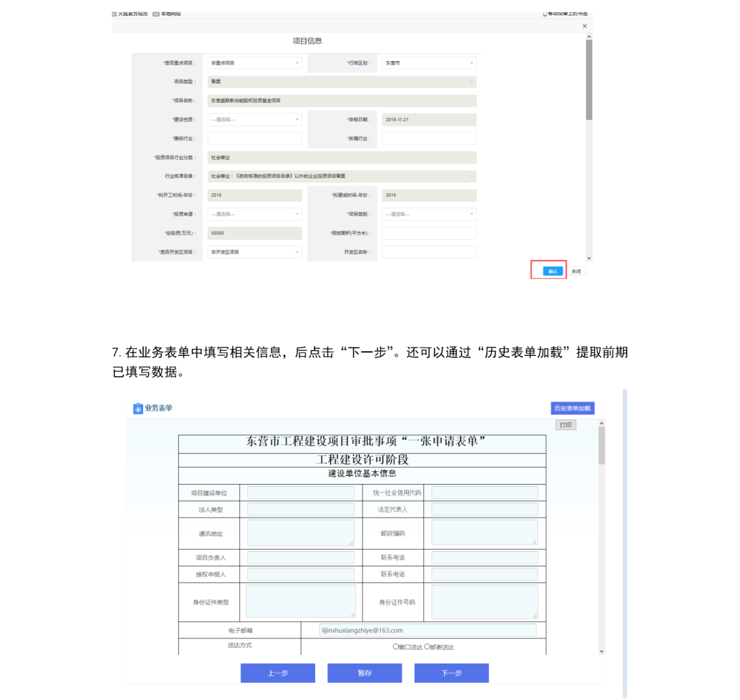Click the 项目负责人 input field

pos(301,557)
